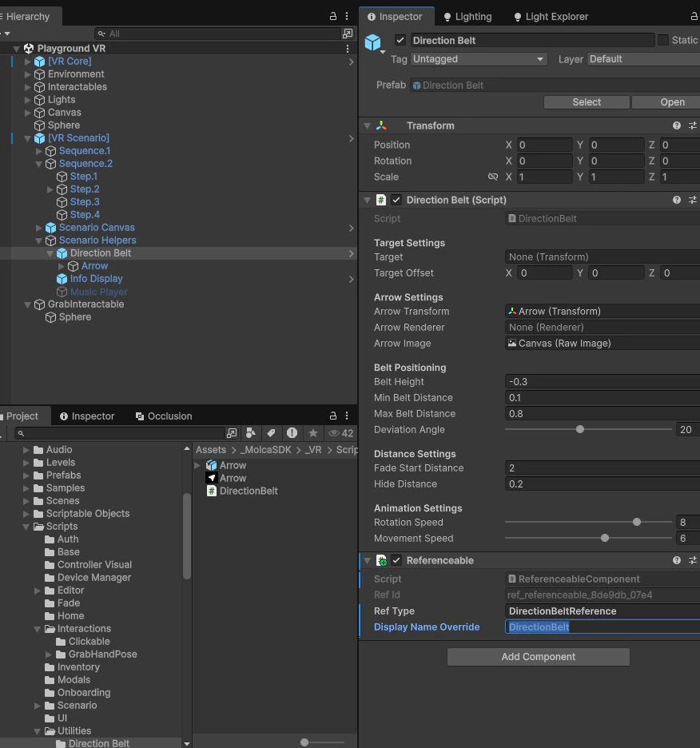
Task: Click the prefab Select button
Action: click(x=587, y=102)
